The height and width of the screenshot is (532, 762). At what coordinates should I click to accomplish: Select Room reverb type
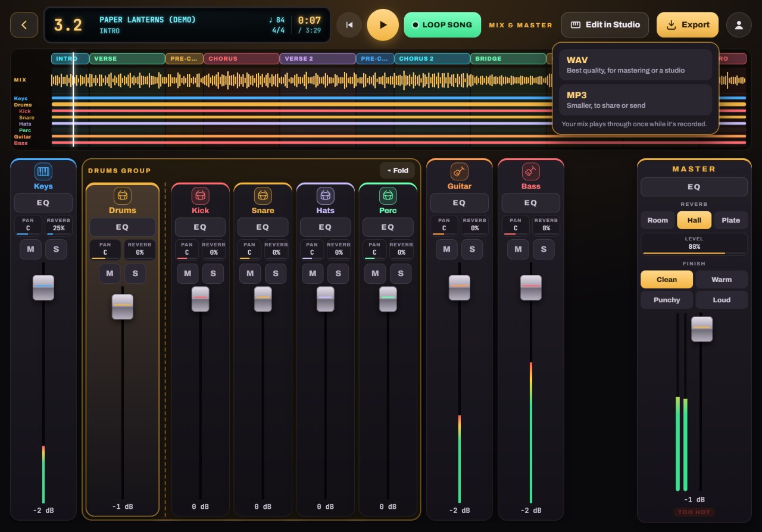click(x=658, y=220)
